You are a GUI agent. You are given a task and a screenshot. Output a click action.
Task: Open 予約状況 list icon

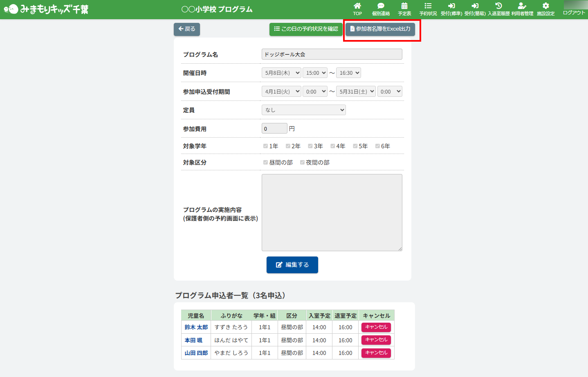(428, 6)
